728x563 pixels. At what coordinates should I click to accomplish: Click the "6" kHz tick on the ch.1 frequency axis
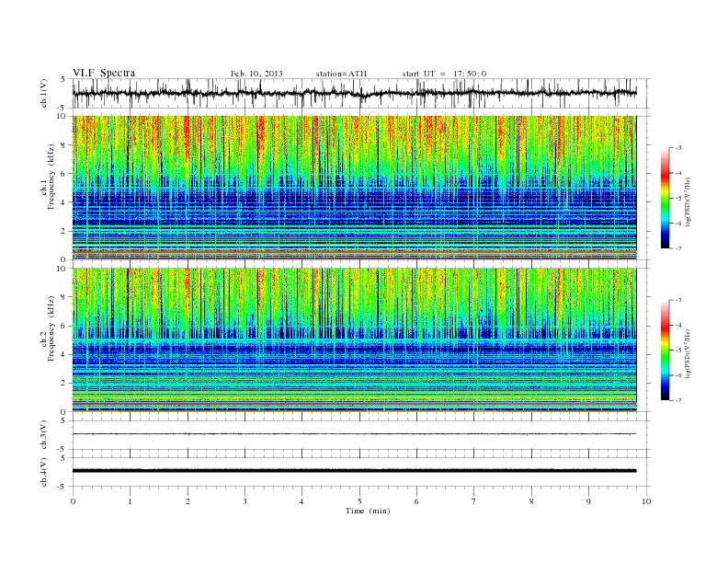click(63, 174)
